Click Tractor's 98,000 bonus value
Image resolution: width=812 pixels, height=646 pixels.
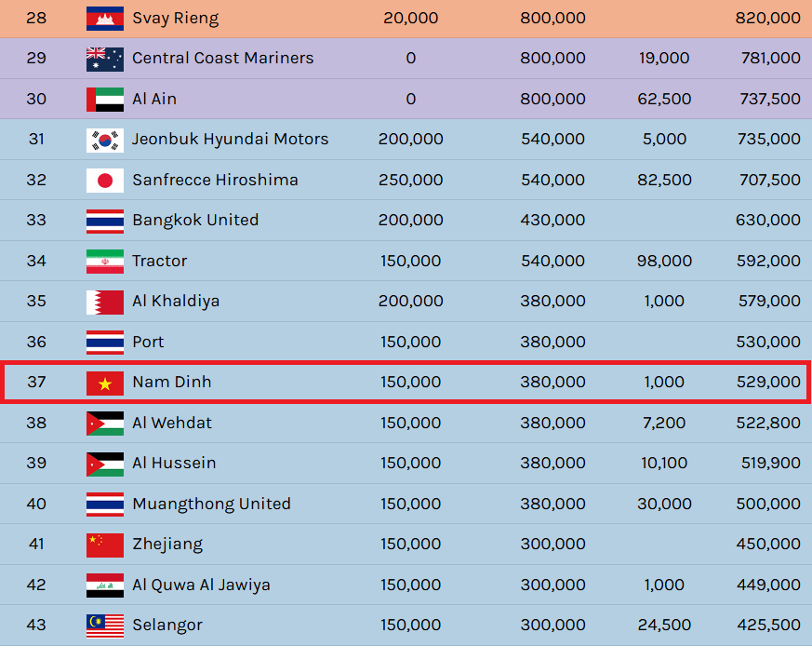[x=664, y=261]
